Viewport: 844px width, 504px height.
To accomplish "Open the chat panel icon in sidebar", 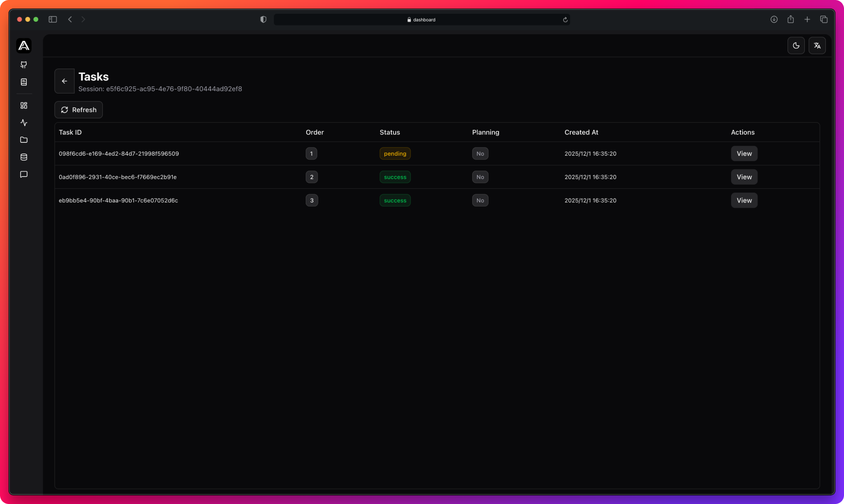I will pos(24,174).
